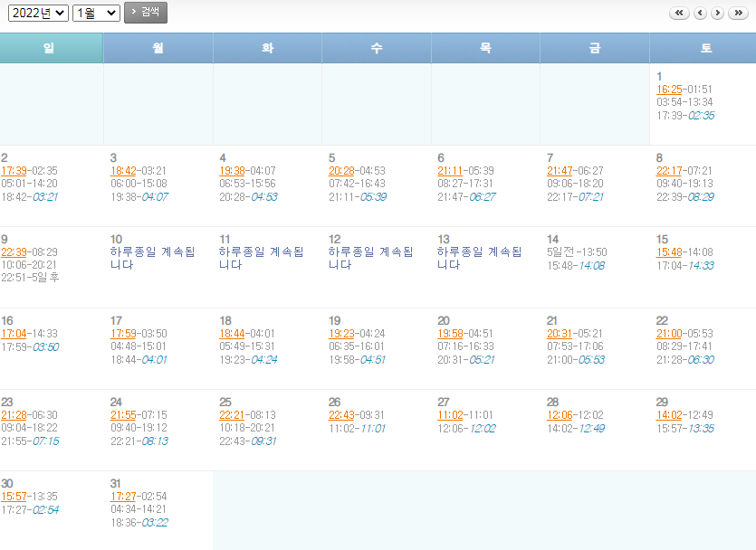Click the 22:51-5일 후 entry on day 9

click(30, 278)
